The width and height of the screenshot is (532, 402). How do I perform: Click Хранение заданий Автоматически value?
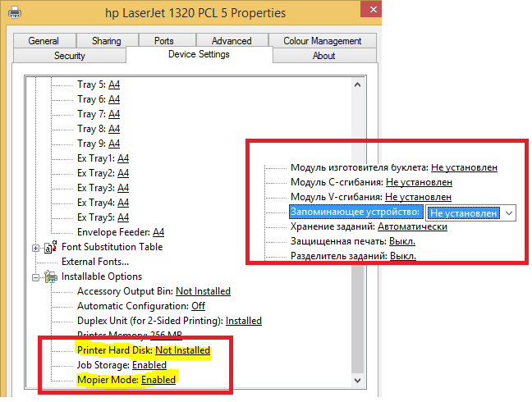[x=413, y=226]
